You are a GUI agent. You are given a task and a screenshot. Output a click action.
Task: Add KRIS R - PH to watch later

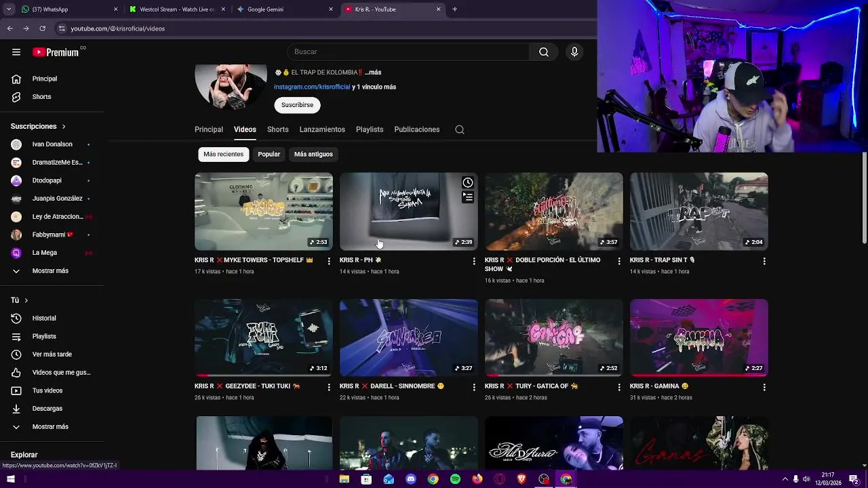tap(468, 182)
